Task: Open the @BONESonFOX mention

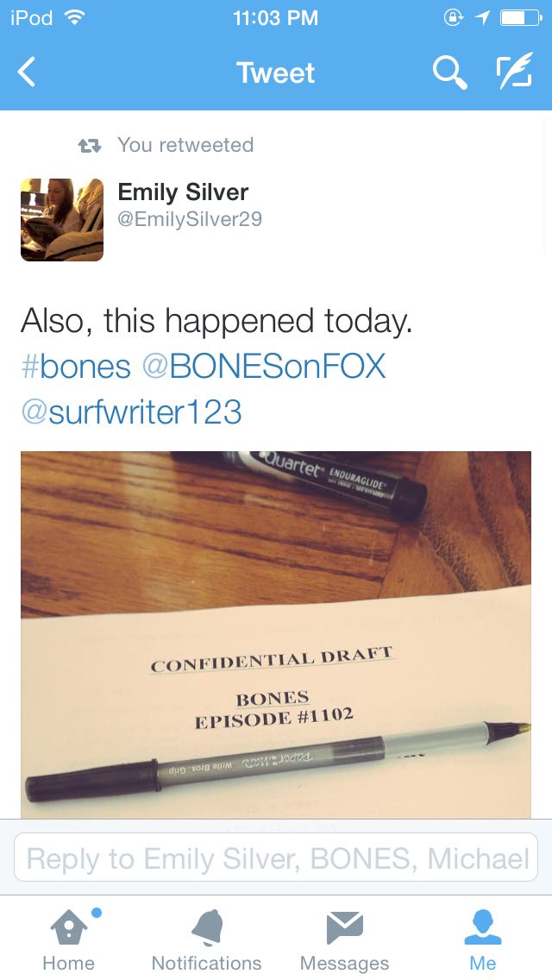Action: (x=264, y=367)
